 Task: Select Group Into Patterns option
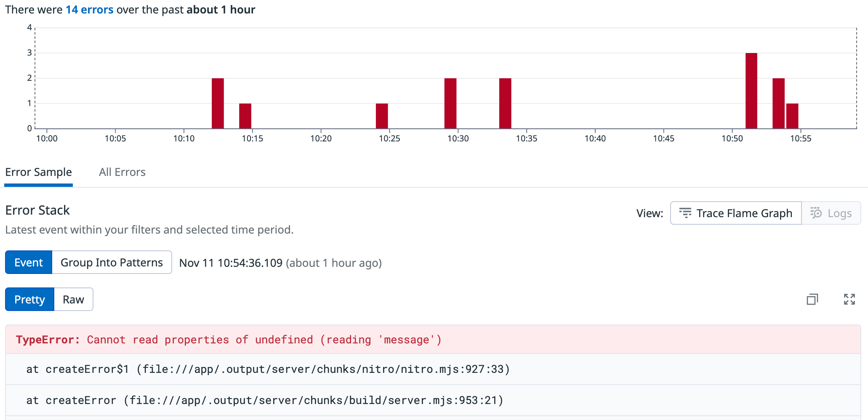[x=112, y=263]
